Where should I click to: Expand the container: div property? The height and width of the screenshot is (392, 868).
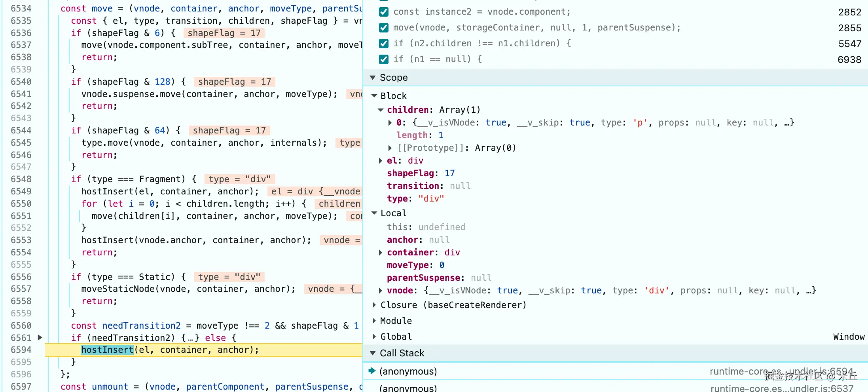click(x=381, y=253)
